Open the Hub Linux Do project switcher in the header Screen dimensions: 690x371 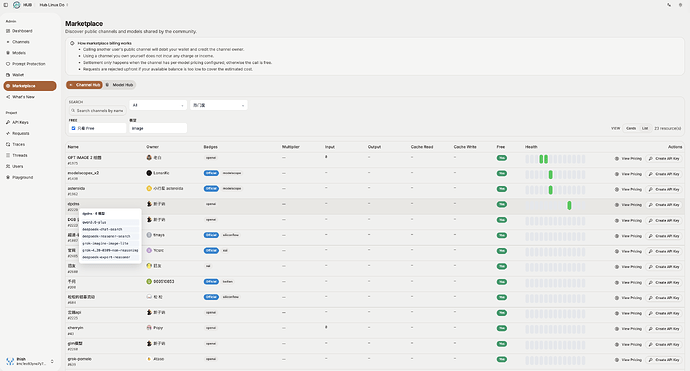tap(54, 5)
